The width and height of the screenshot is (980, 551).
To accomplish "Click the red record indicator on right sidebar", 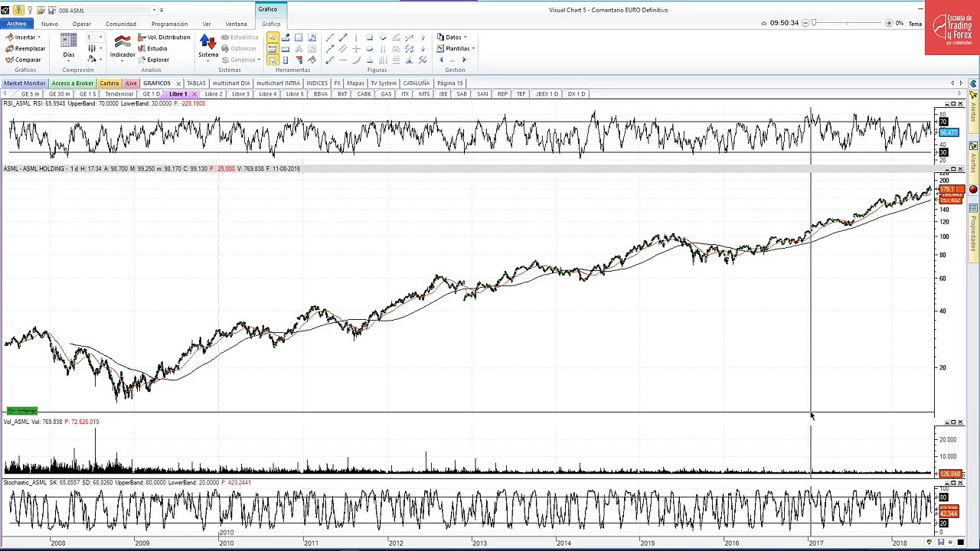I will (973, 190).
